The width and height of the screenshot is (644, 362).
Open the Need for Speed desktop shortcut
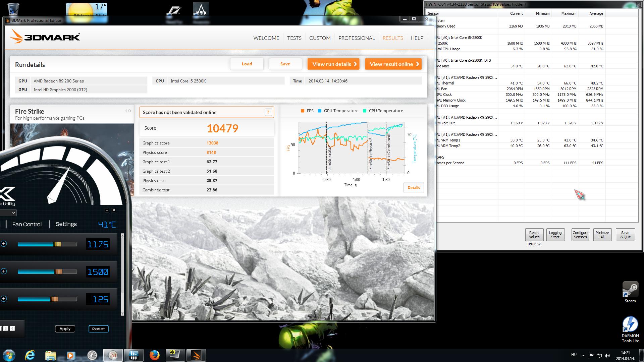174,13
